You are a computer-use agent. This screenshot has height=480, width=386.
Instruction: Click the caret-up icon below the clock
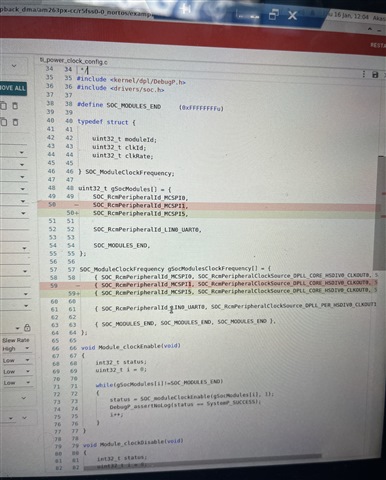click(370, 29)
